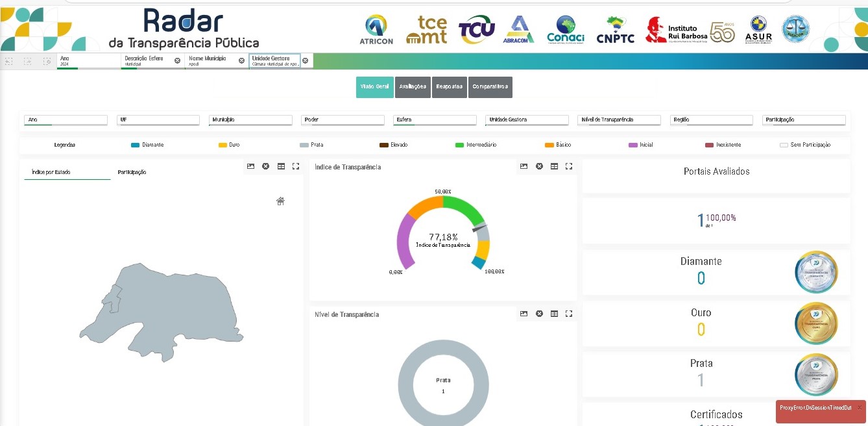Image resolution: width=868 pixels, height=426 pixels.
Task: Click the Diamante seal badge
Action: (x=816, y=272)
